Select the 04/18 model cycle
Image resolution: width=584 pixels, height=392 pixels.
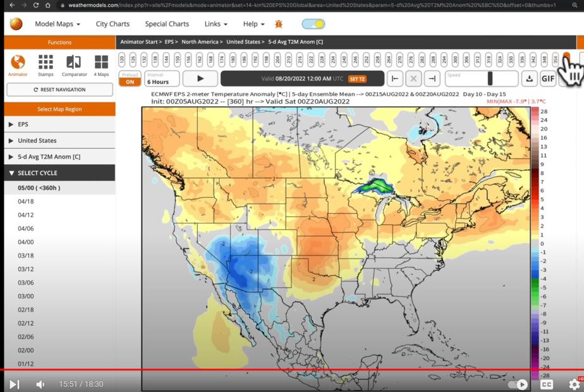(x=26, y=202)
